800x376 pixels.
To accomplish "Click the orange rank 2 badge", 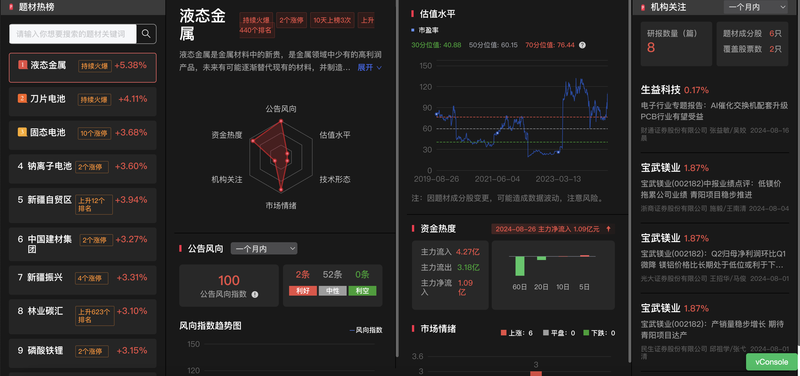I will [22, 98].
